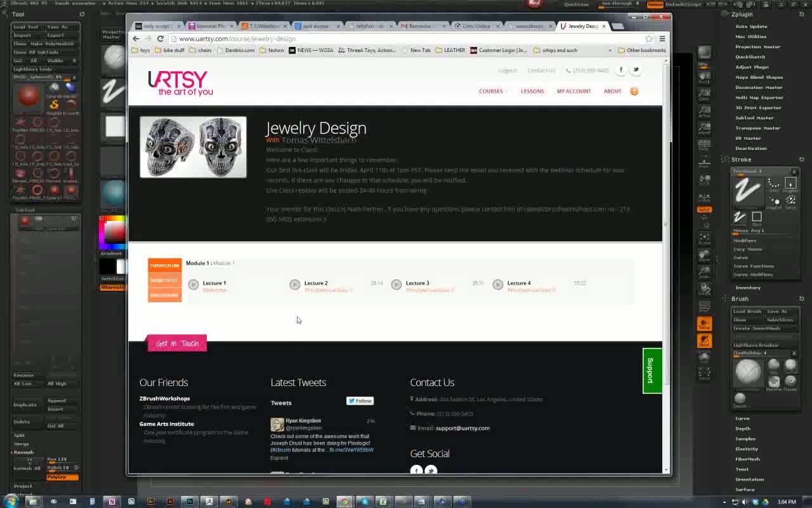Play Lecture 2 pre-class lecture
The height and width of the screenshot is (508, 812).
point(295,284)
